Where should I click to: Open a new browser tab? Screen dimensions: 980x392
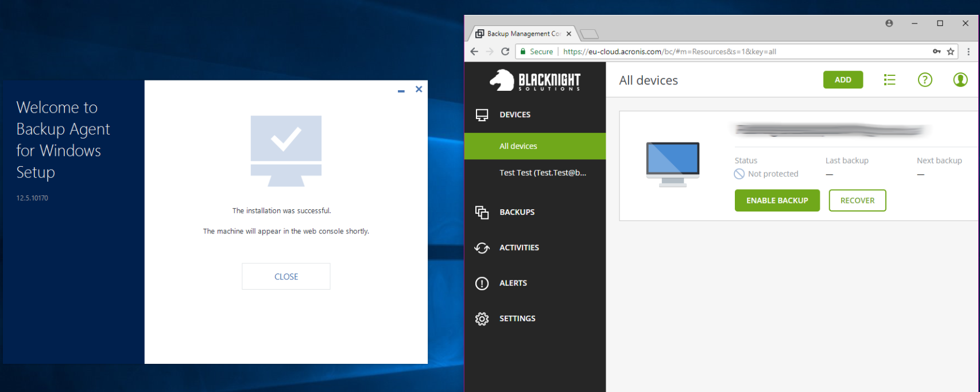pos(590,34)
